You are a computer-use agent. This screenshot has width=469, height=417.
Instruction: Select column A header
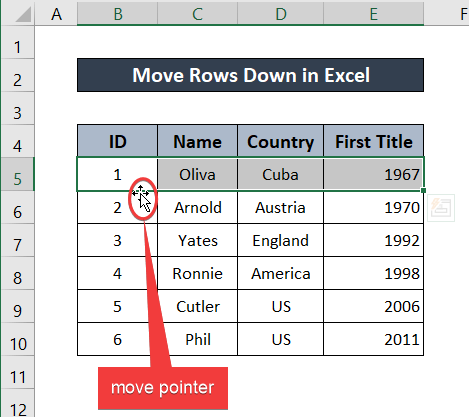click(56, 14)
